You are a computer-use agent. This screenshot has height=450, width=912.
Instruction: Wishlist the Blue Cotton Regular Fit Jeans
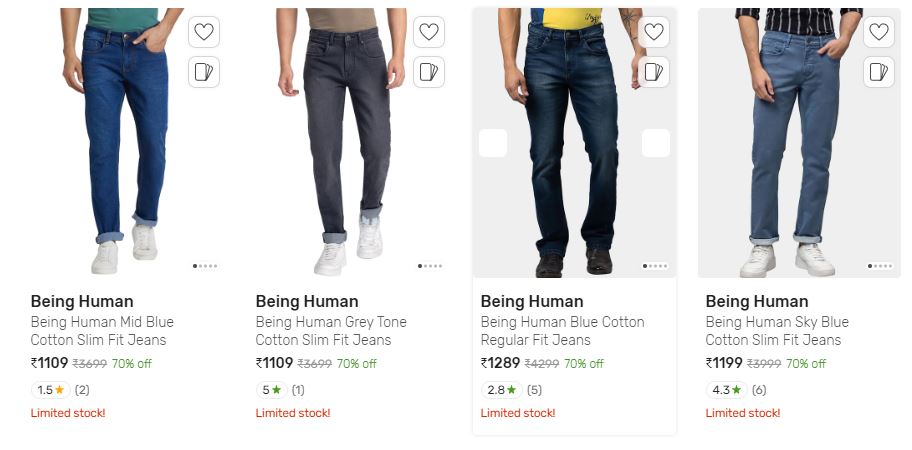(654, 31)
